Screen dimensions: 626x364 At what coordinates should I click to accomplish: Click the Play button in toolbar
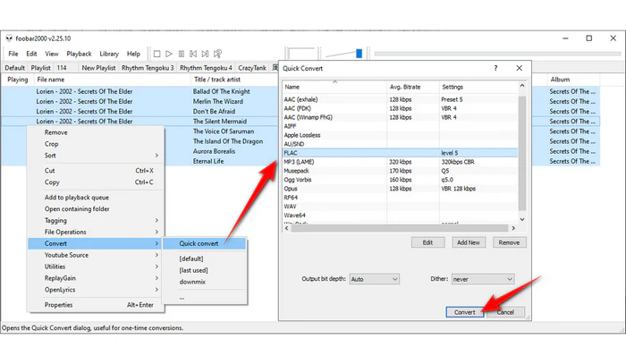(169, 54)
